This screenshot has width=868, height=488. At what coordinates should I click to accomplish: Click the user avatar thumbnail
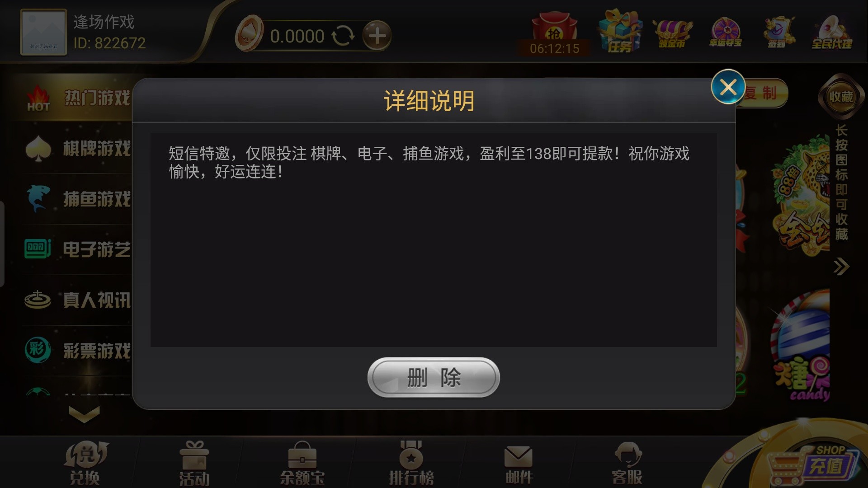(x=43, y=32)
